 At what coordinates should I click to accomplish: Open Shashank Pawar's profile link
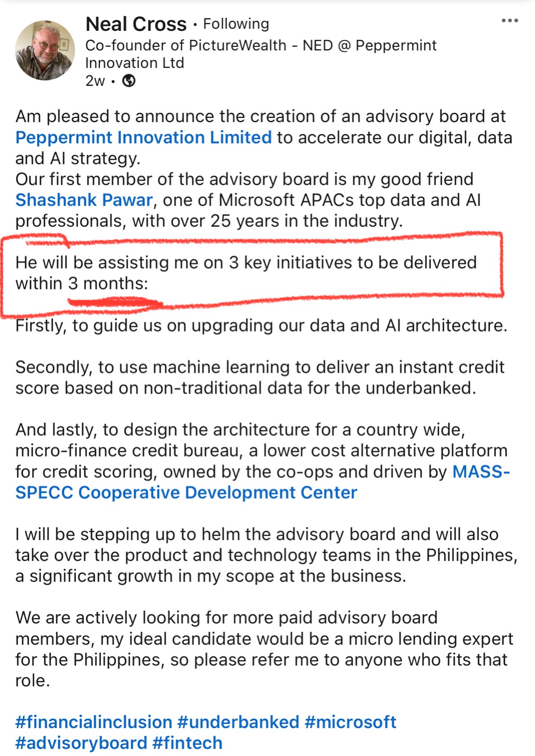[x=84, y=200]
